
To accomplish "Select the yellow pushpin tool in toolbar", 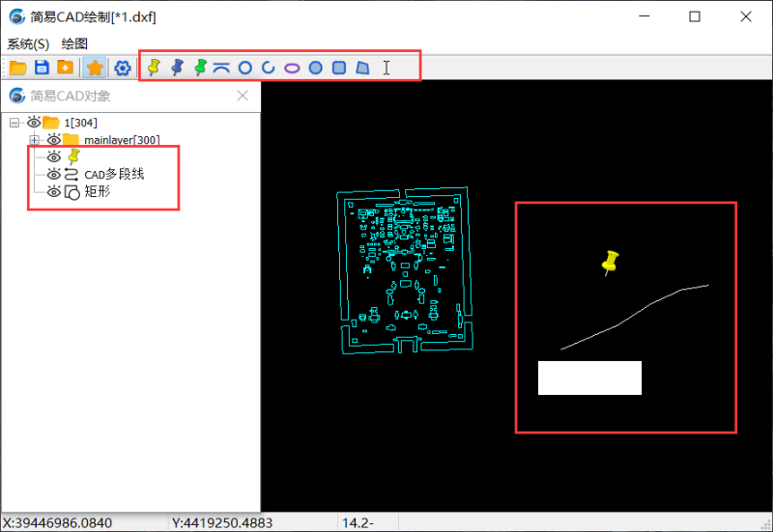I will point(154,67).
